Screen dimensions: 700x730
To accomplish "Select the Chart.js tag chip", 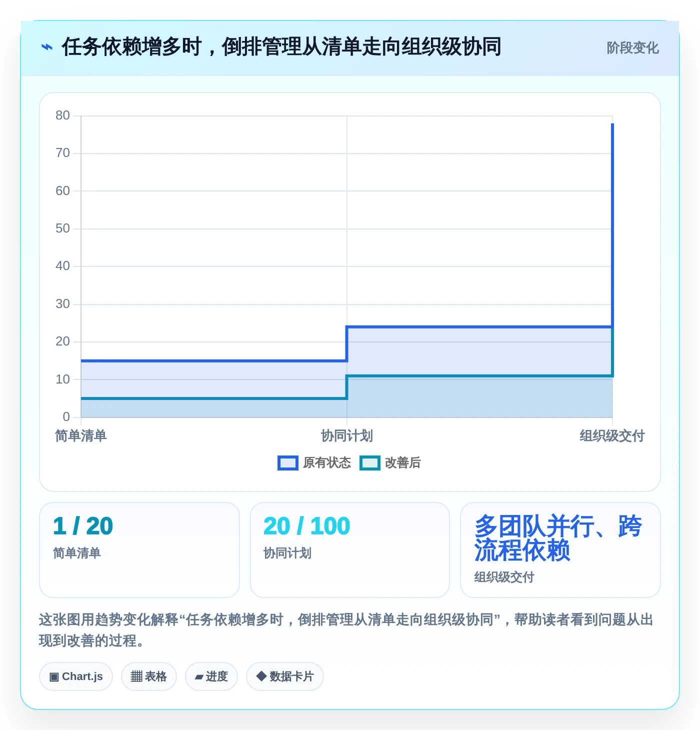I will pyautogui.click(x=76, y=676).
